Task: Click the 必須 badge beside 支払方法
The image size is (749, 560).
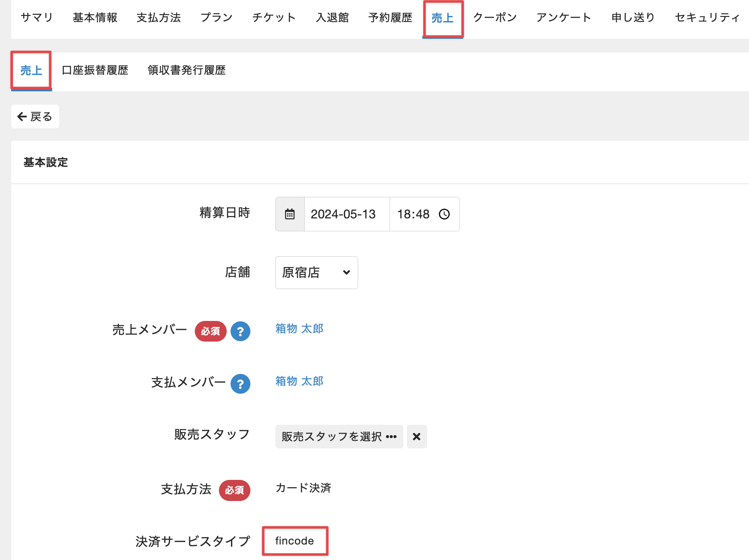Action: coord(234,490)
